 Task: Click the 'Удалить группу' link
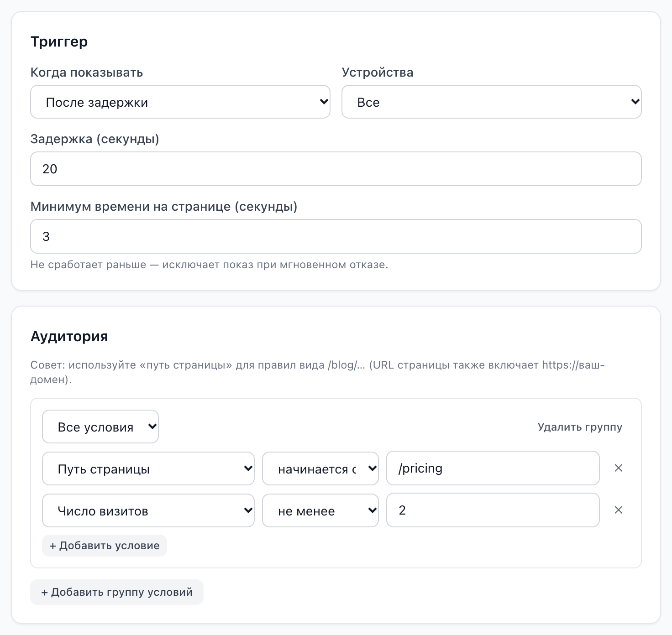580,427
